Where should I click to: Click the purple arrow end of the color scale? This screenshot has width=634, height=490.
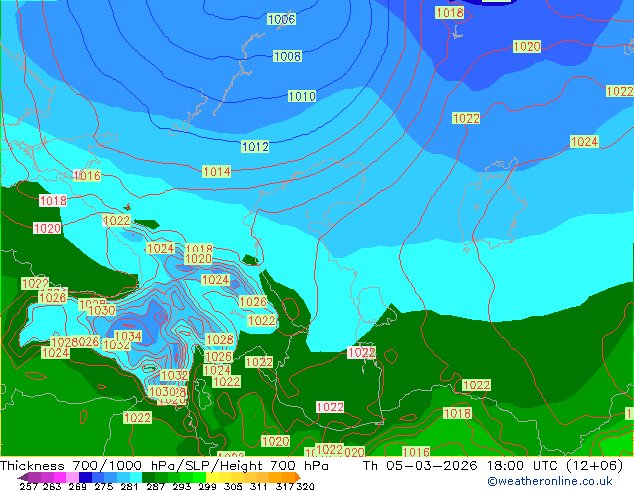22,477
